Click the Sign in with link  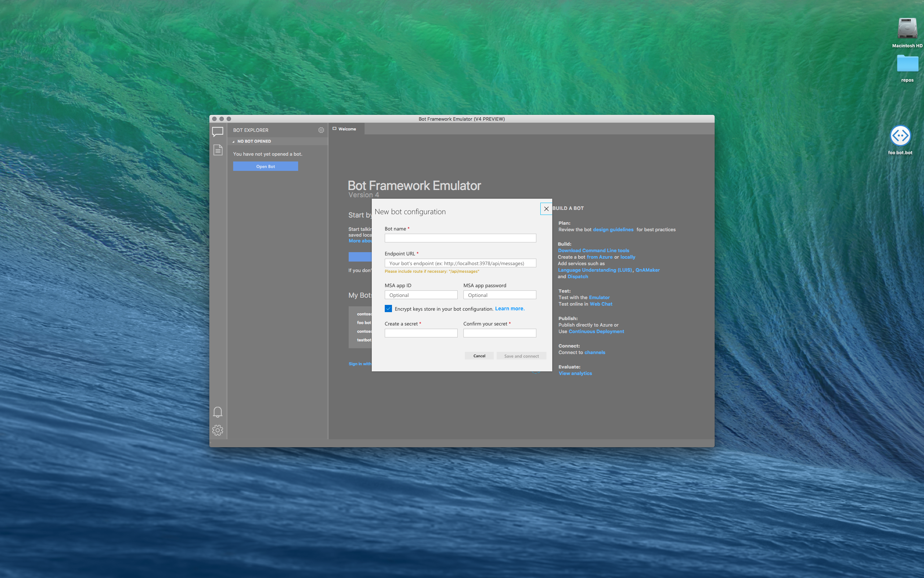point(359,364)
